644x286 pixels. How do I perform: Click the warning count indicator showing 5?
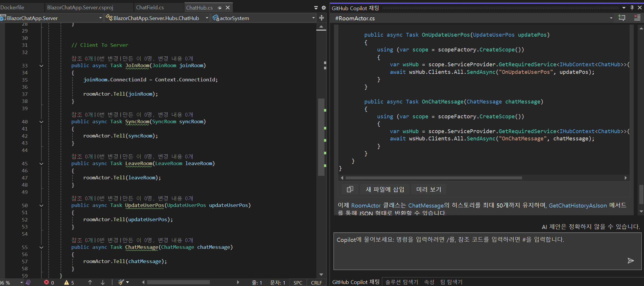coord(69,283)
